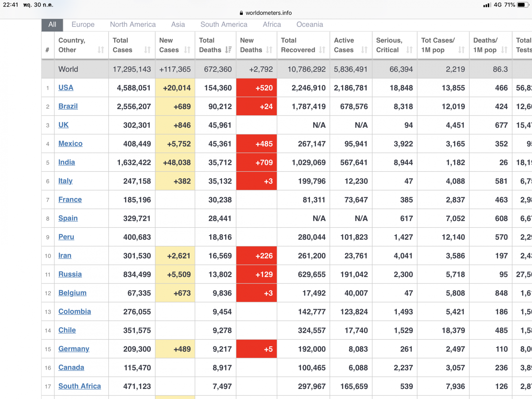Image resolution: width=532 pixels, height=399 pixels.
Task: Sort by Deaths/1M pop arrows
Action: click(x=504, y=50)
